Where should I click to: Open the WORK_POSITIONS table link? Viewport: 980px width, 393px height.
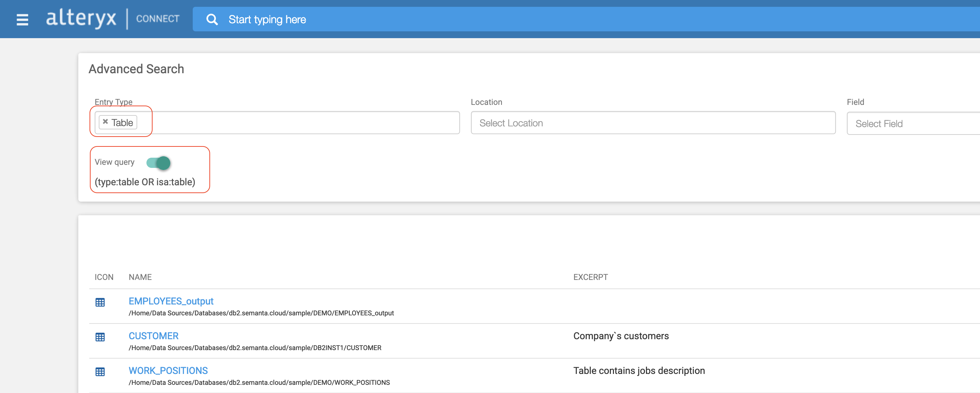[168, 370]
